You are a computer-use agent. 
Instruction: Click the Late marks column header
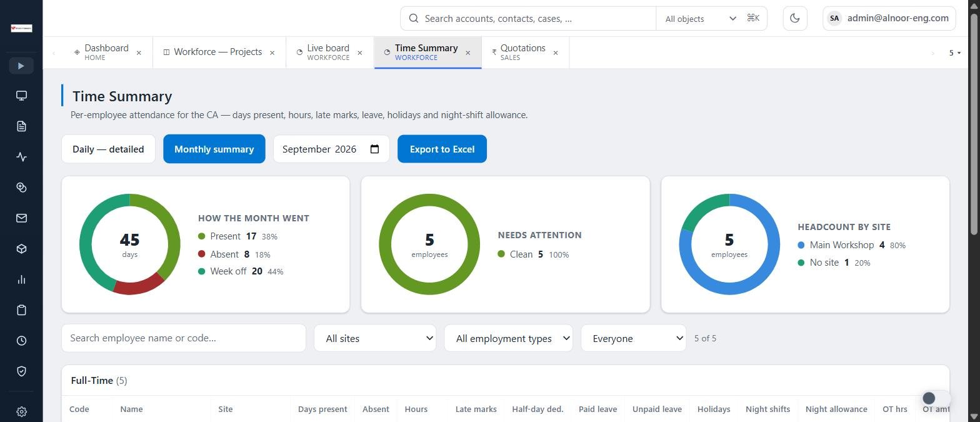click(476, 409)
